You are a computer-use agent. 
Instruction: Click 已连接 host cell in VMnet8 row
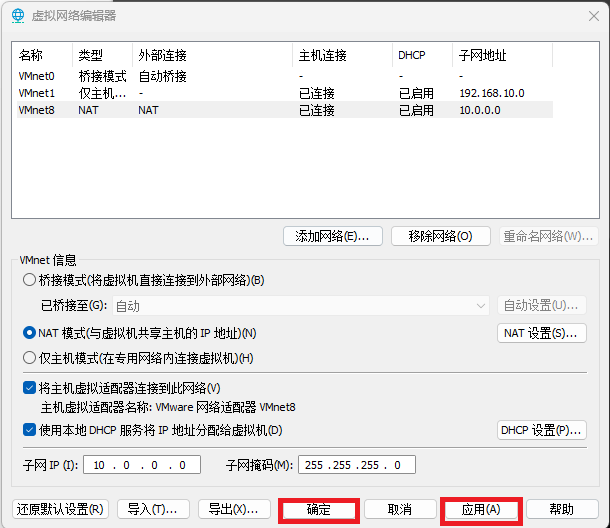tap(317, 111)
